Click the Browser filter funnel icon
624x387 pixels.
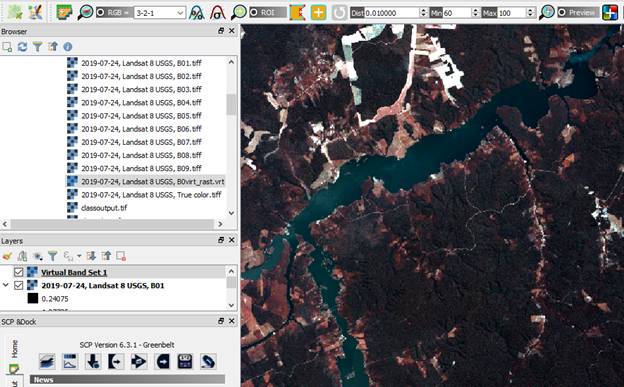tap(37, 47)
